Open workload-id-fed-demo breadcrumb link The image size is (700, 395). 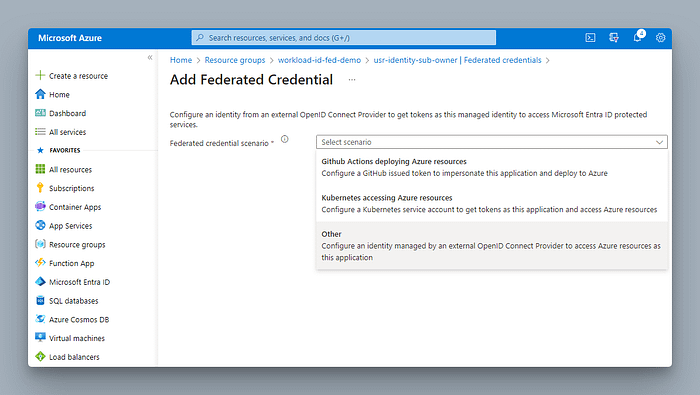[x=319, y=60]
